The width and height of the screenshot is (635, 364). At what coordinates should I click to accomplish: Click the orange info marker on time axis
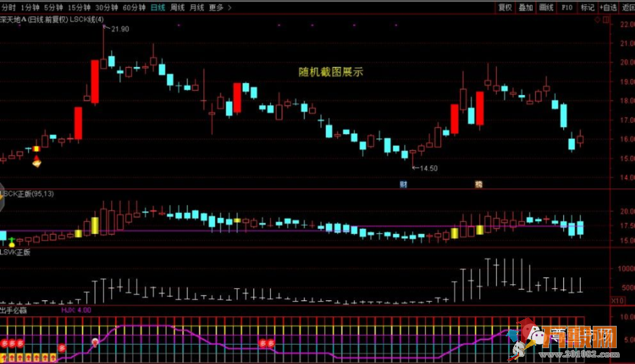point(479,184)
